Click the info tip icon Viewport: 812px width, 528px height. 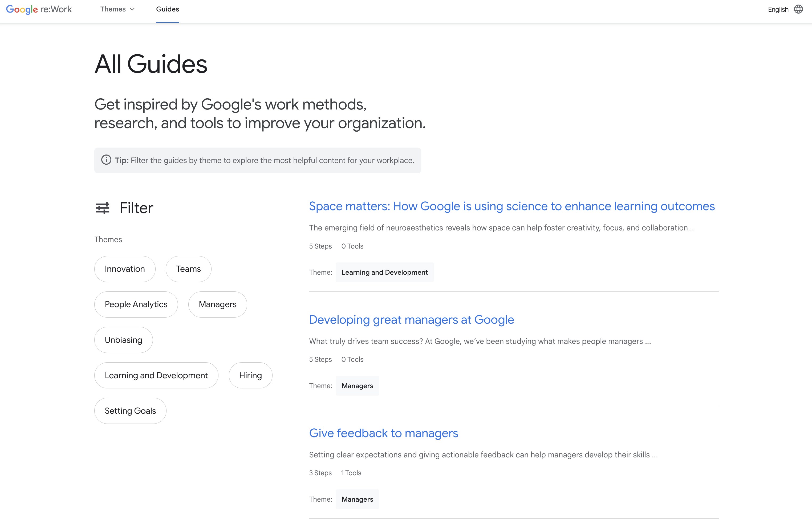point(106,160)
